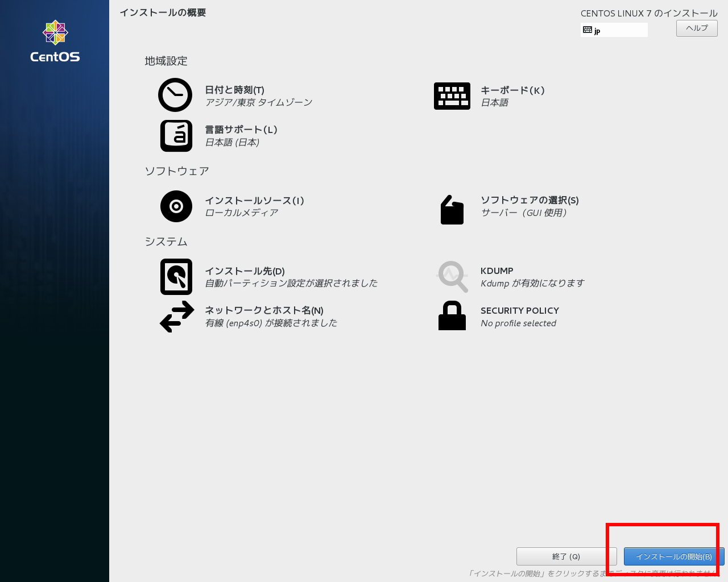728x582 pixels.
Task: Select the language support icon
Action: (x=176, y=136)
